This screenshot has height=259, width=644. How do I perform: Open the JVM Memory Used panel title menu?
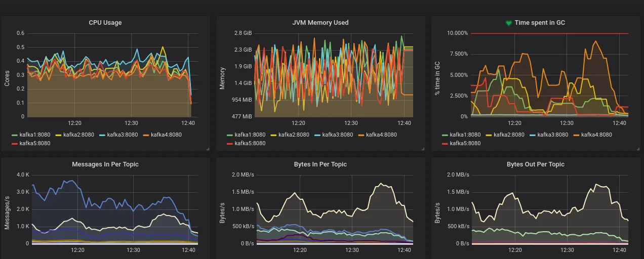pyautogui.click(x=320, y=23)
